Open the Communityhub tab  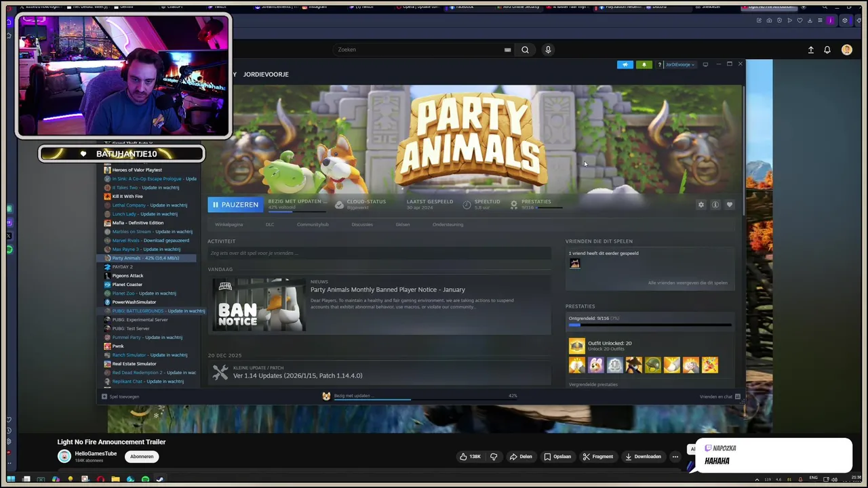(x=313, y=224)
